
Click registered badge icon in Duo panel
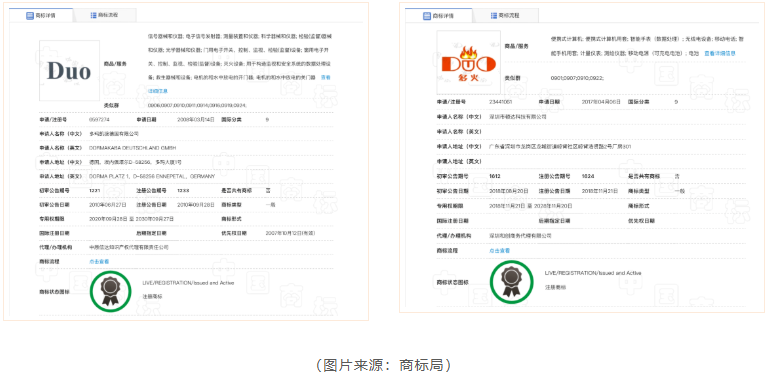coord(110,291)
